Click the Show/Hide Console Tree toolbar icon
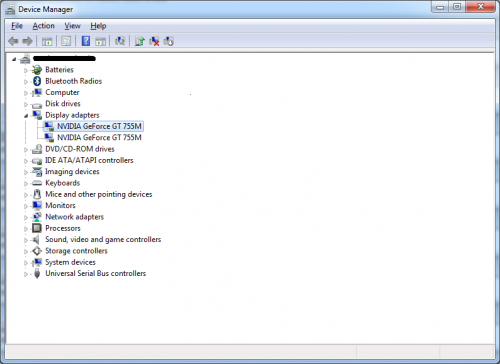 (x=47, y=41)
